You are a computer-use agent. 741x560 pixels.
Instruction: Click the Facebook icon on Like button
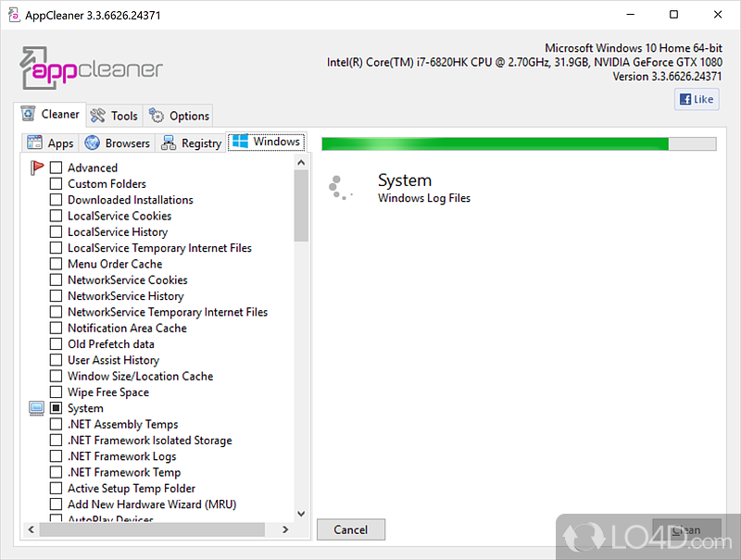click(x=685, y=99)
